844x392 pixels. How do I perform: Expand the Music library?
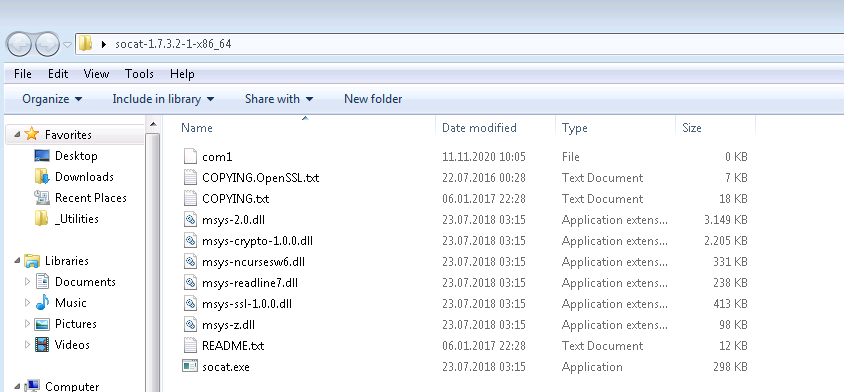[x=27, y=303]
